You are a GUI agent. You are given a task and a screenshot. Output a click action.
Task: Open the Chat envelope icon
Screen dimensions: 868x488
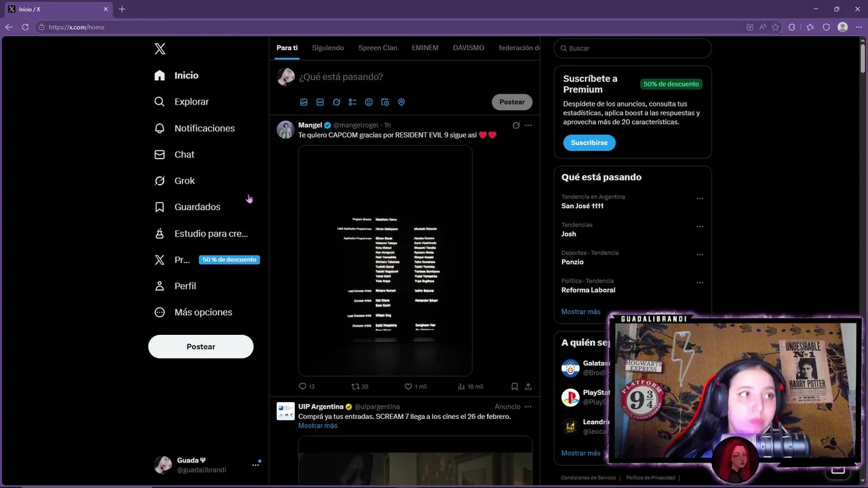point(159,155)
